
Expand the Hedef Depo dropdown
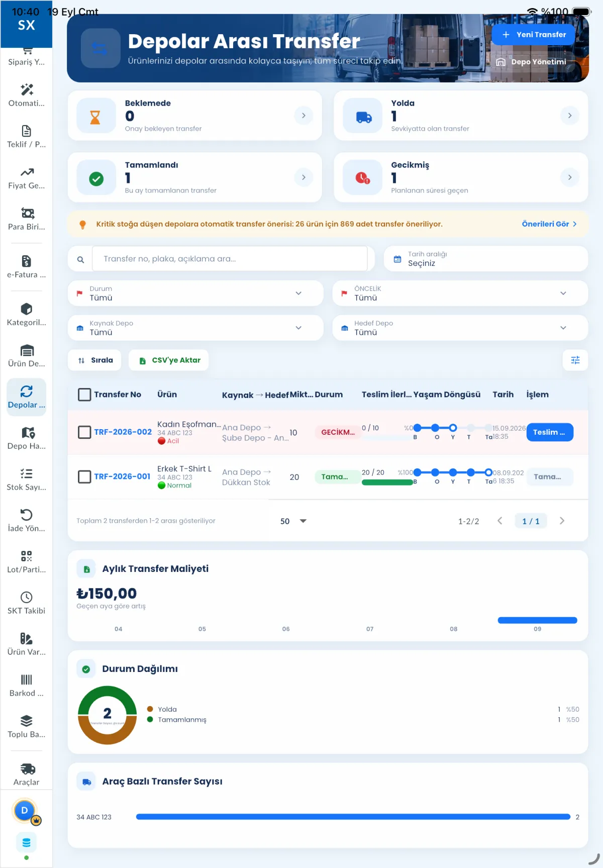click(x=460, y=328)
